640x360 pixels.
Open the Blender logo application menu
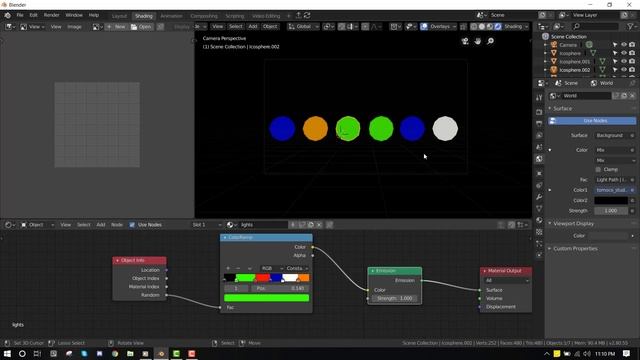pyautogui.click(x=7, y=16)
